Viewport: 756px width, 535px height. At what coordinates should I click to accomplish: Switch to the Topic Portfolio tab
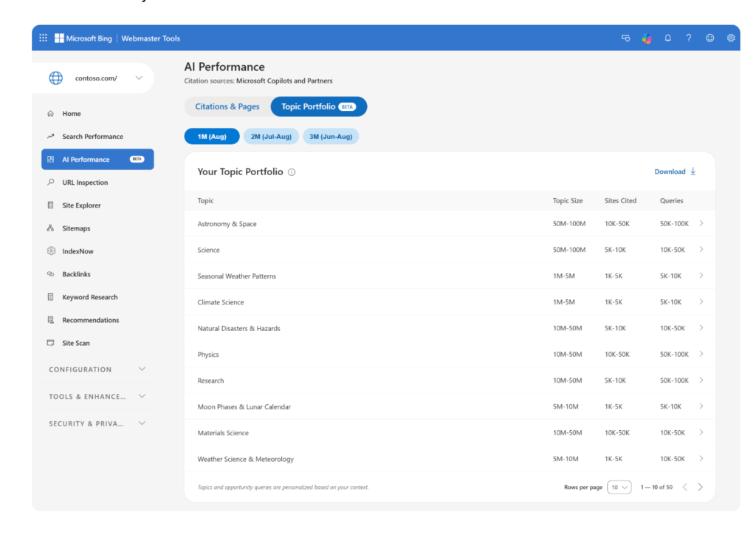[319, 106]
